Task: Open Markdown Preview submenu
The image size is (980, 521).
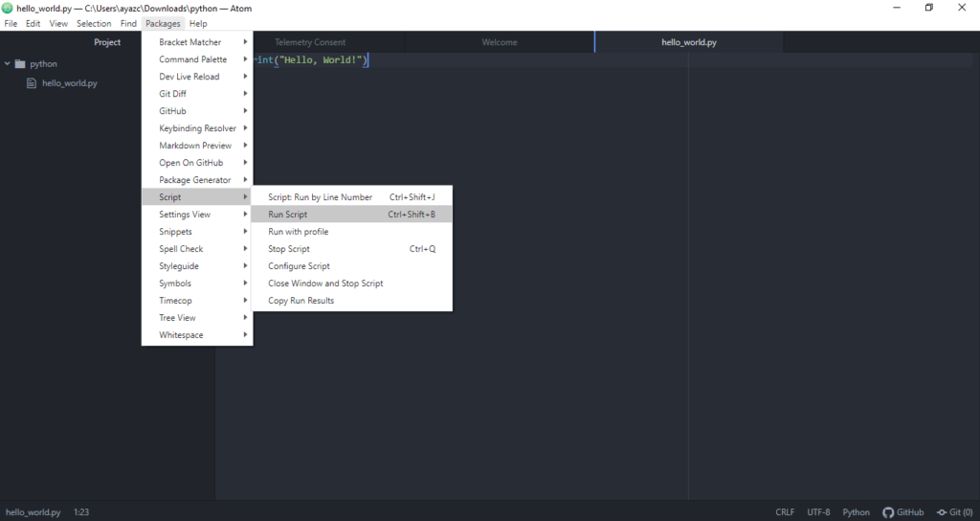Action: point(197,146)
